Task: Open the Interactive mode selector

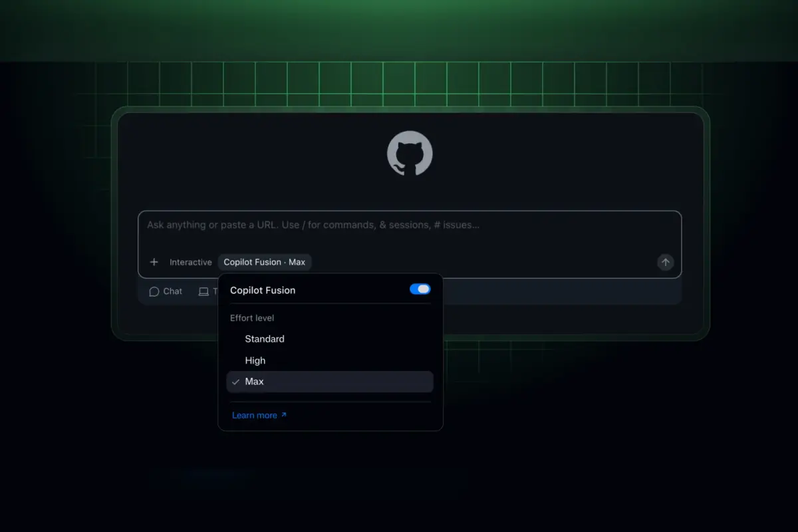Action: (191, 262)
